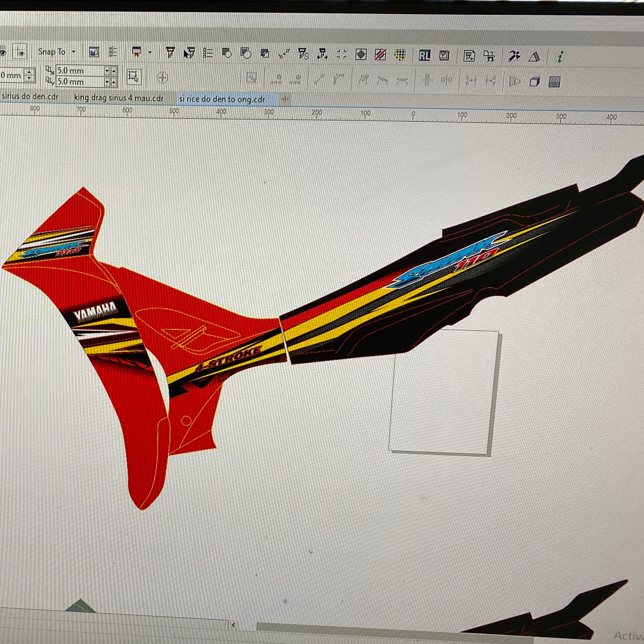Click the green information 'i' icon
Viewport: 644px width, 644px height.
click(x=560, y=57)
